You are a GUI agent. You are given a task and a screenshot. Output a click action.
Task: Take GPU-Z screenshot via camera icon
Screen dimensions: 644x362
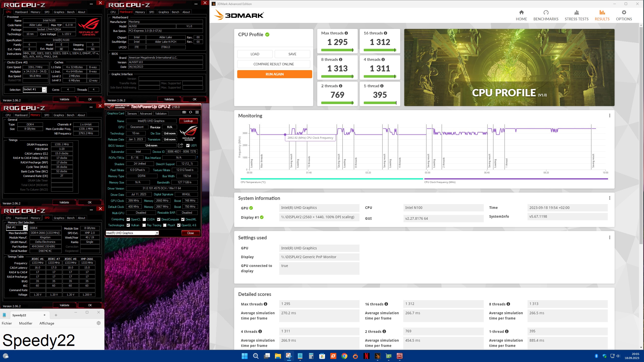[184, 112]
